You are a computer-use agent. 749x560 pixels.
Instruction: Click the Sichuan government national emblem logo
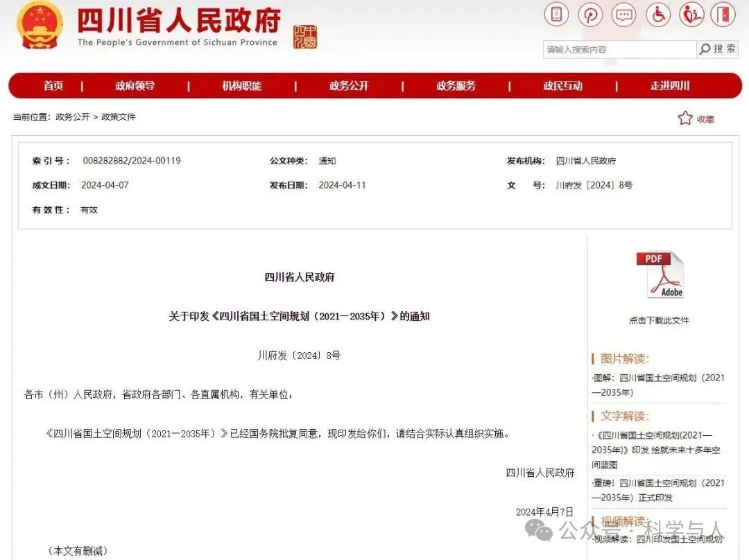(x=38, y=26)
